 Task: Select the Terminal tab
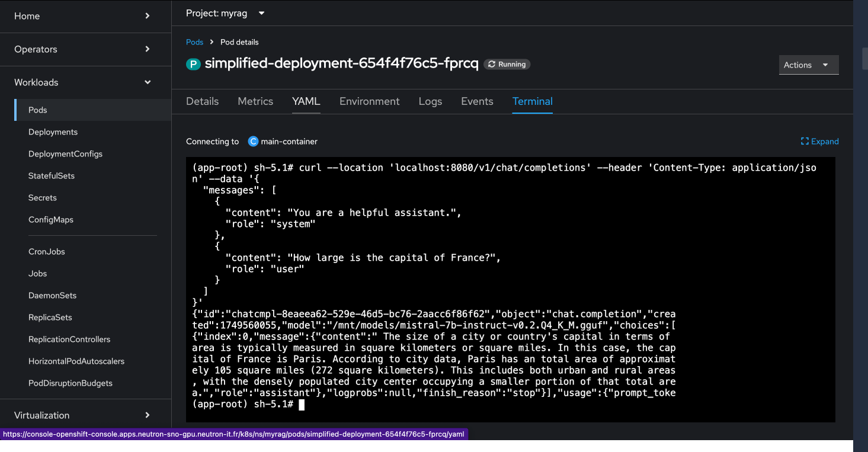(533, 101)
